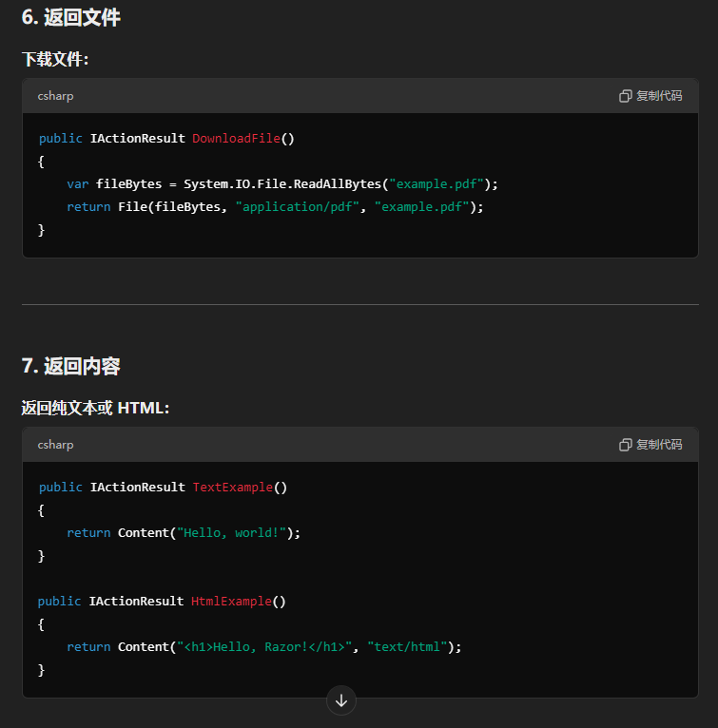Click the HtmlExample method name in the code
The image size is (718, 728).
[233, 602]
